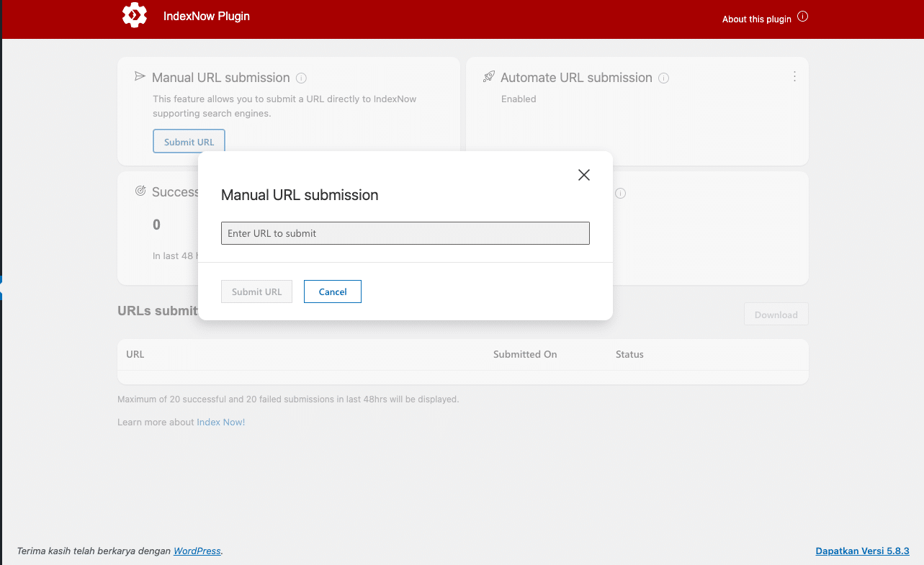This screenshot has height=565, width=924.
Task: Focus the Enter URL to submit field
Action: click(x=405, y=233)
